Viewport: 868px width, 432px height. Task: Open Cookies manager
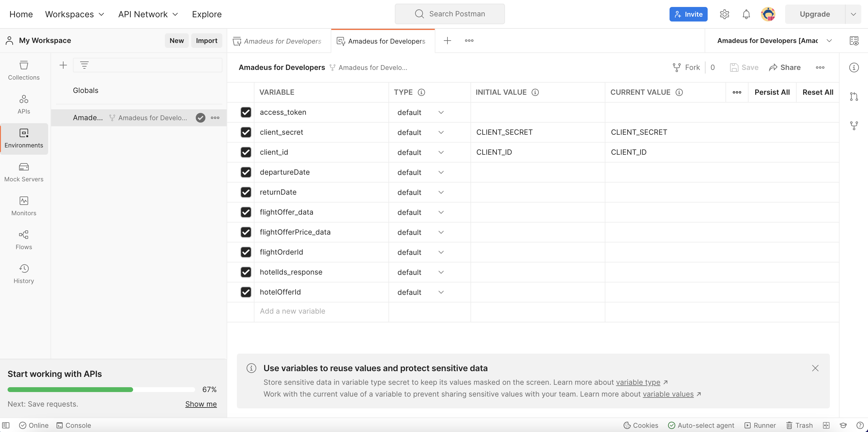pos(640,425)
